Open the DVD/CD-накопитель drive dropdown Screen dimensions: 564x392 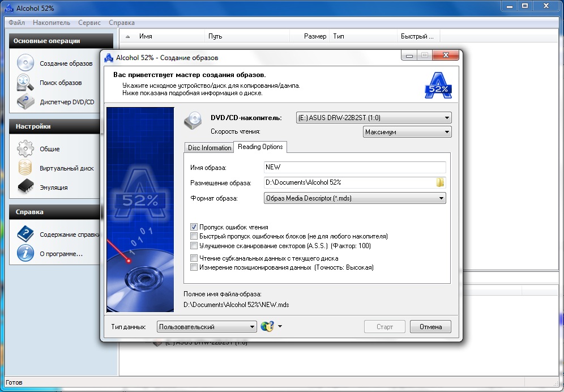tap(374, 118)
